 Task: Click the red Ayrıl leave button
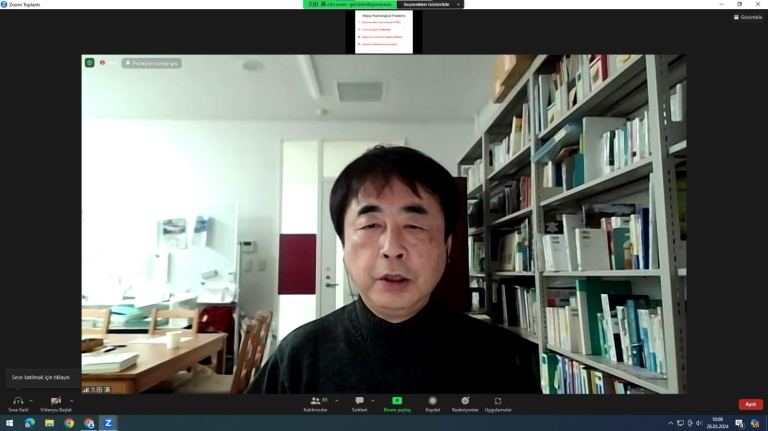click(750, 404)
